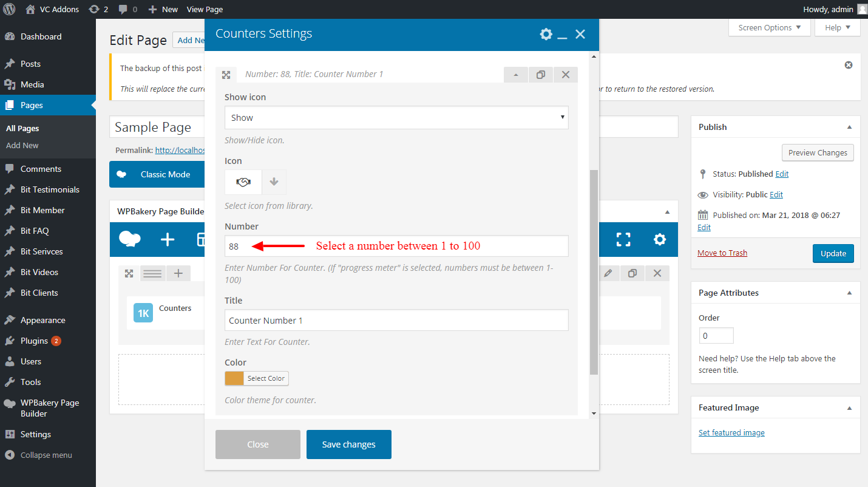Viewport: 868px width, 487px height.
Task: Click the Number input field
Action: (396, 246)
